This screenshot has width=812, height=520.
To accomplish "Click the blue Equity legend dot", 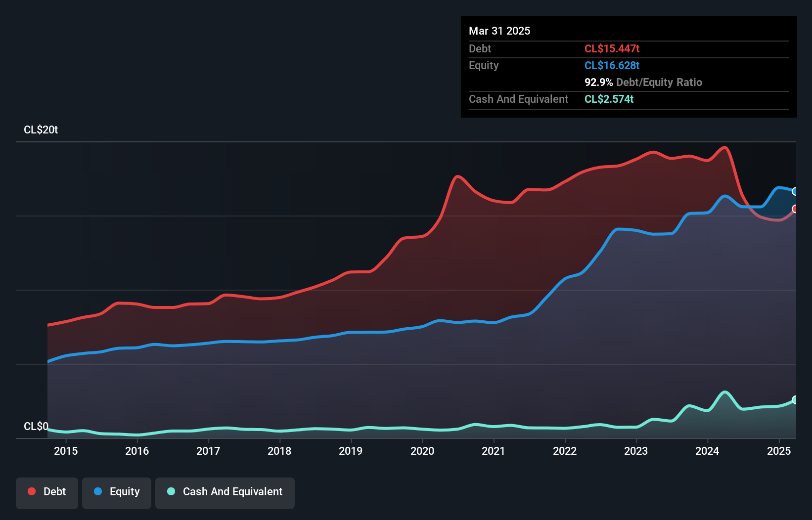I will [99, 491].
